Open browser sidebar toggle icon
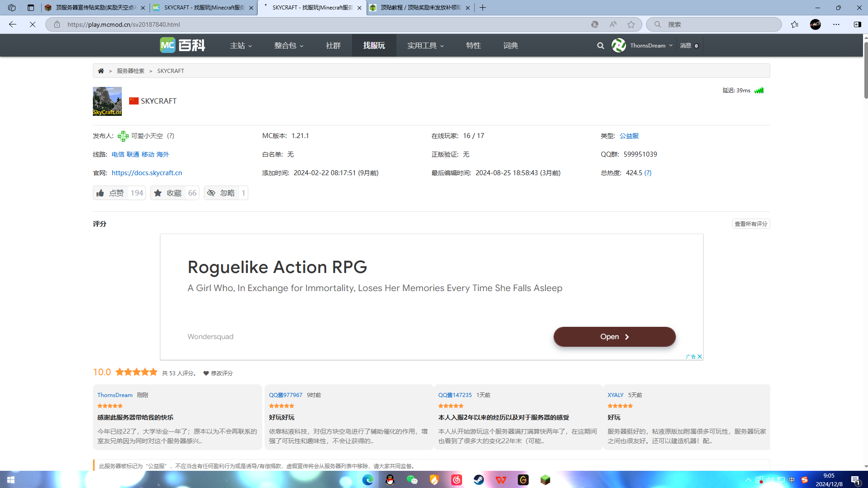The image size is (868, 488). pyautogui.click(x=857, y=24)
